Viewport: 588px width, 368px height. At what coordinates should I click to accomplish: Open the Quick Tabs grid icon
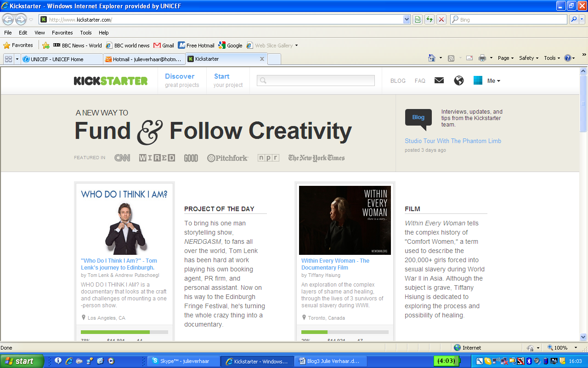pyautogui.click(x=9, y=59)
